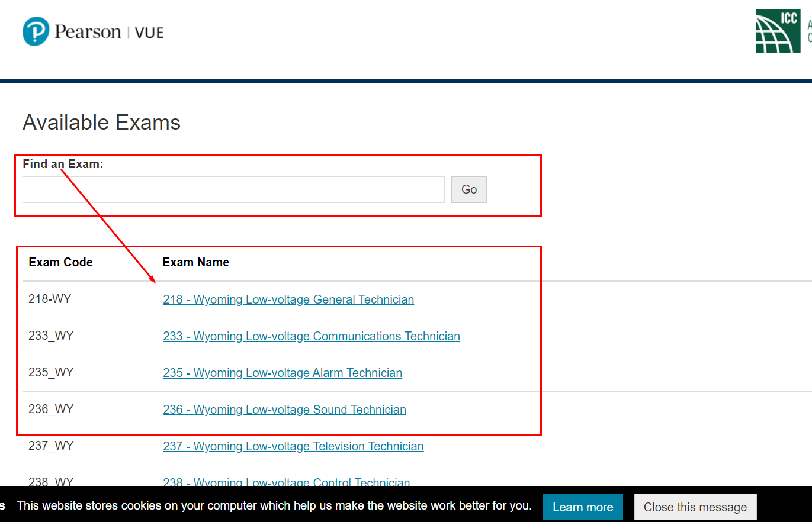Screen dimensions: 812x522
Task: Click the 218-WY exam code cell
Action: (x=50, y=299)
